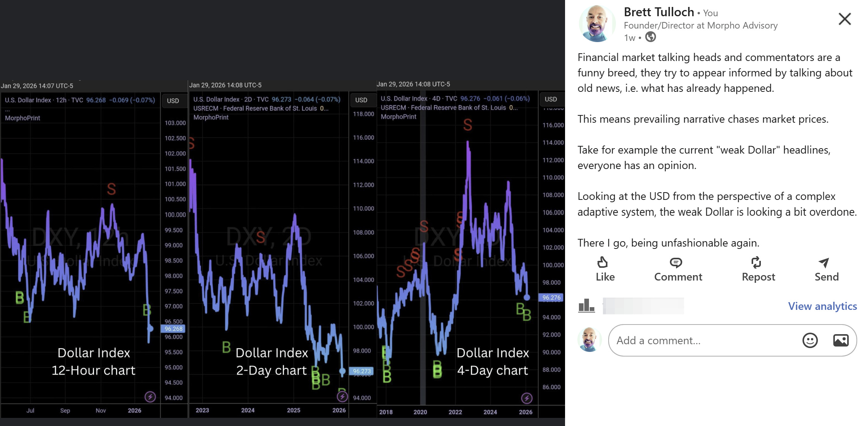868x426 pixels.
Task: Click the add image icon in comment box
Action: (841, 340)
